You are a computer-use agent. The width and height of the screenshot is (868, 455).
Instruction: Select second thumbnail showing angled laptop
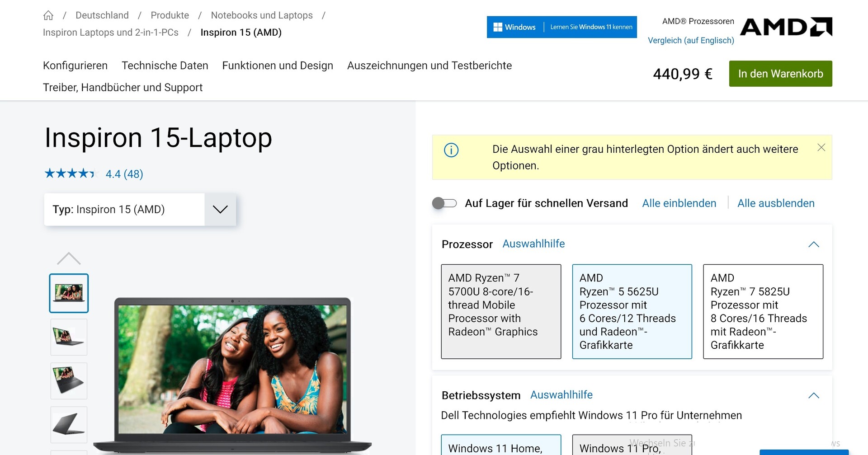(x=69, y=337)
